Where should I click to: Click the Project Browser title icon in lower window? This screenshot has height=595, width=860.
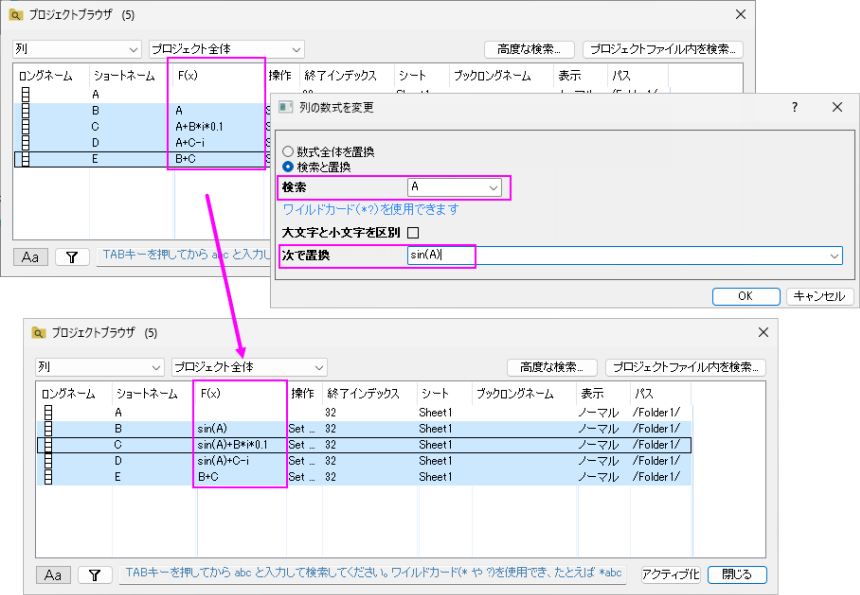click(x=38, y=333)
